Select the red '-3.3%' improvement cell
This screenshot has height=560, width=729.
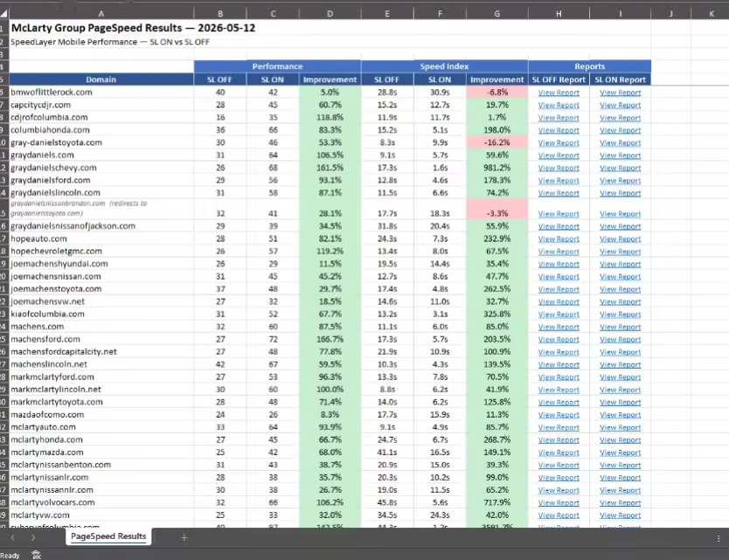click(497, 209)
